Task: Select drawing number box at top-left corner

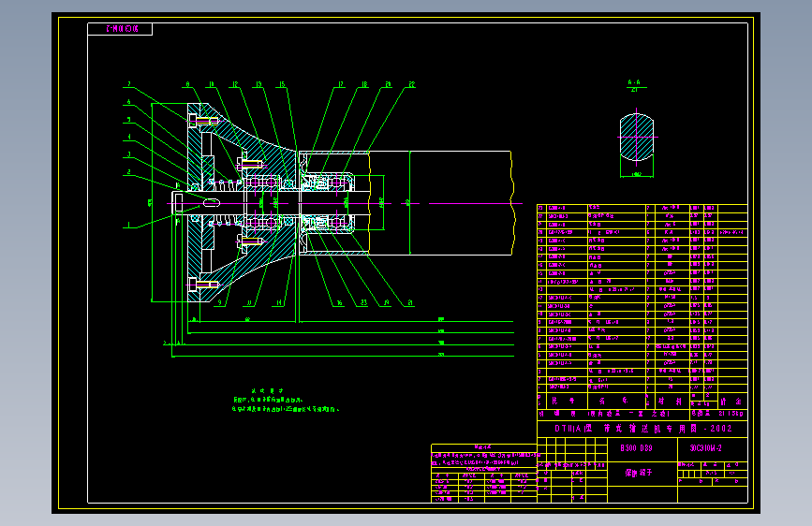Action: click(x=120, y=29)
